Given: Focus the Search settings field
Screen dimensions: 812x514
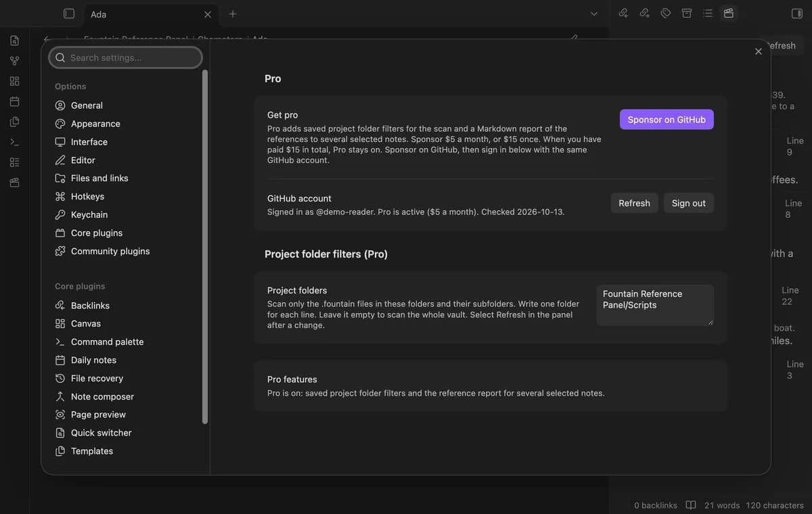Looking at the screenshot, I should 126,57.
